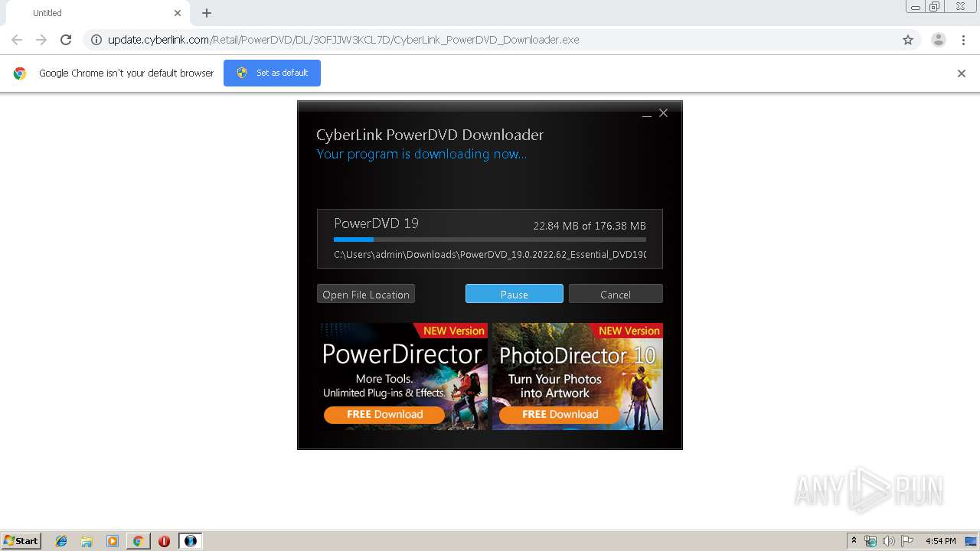Go back to previous page
Viewport: 980px width, 551px height.
(x=17, y=40)
